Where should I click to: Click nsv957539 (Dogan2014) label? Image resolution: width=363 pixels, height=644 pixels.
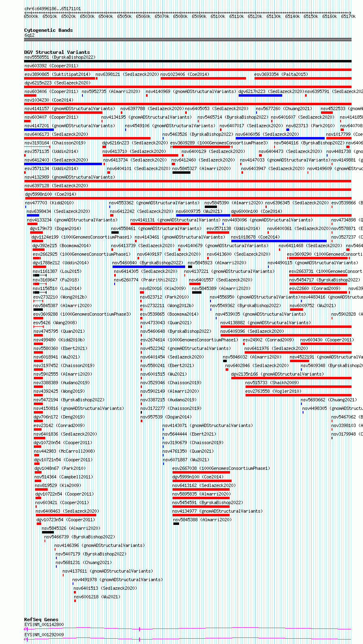coord(166,417)
